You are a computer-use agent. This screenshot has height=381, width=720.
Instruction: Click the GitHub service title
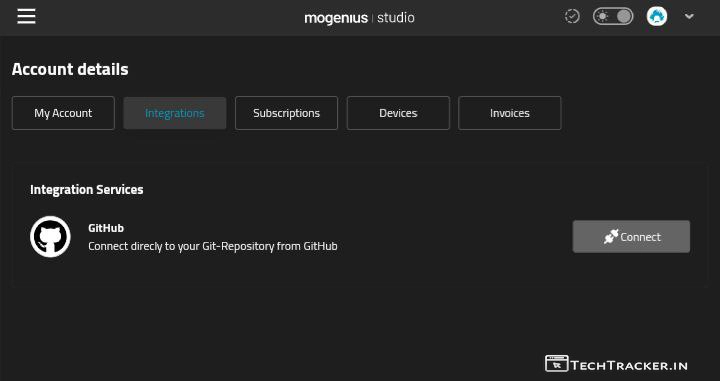[106, 228]
